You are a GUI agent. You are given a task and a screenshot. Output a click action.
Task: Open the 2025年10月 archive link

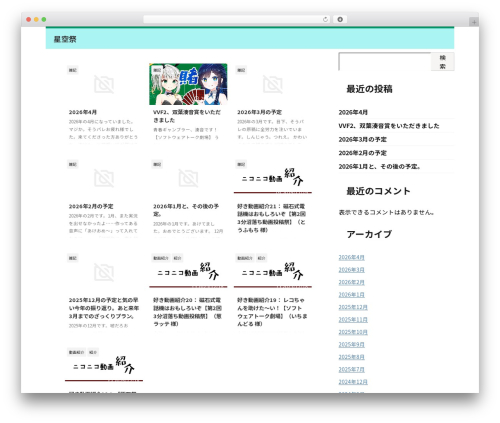point(353,332)
